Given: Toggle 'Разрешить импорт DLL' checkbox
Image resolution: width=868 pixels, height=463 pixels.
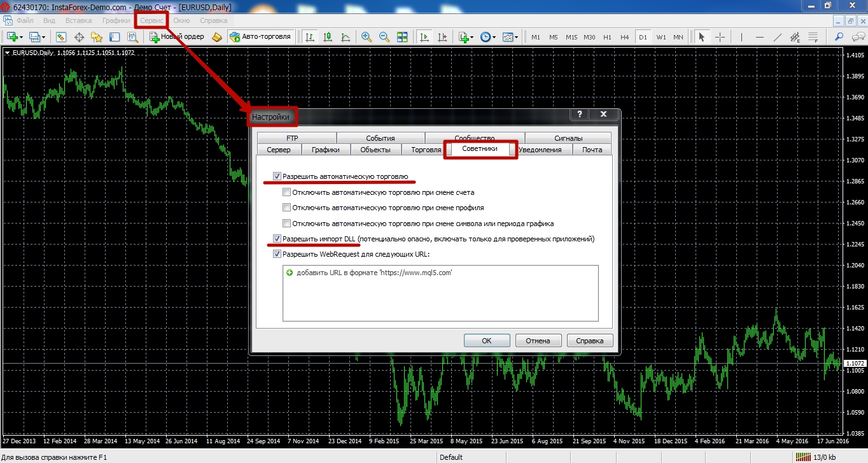Looking at the screenshot, I should [277, 239].
